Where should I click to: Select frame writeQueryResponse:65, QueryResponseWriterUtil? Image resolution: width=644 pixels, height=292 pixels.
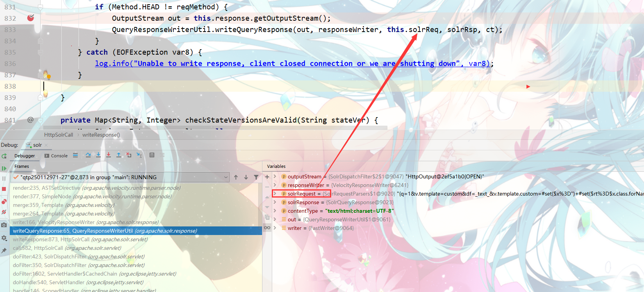136,231
